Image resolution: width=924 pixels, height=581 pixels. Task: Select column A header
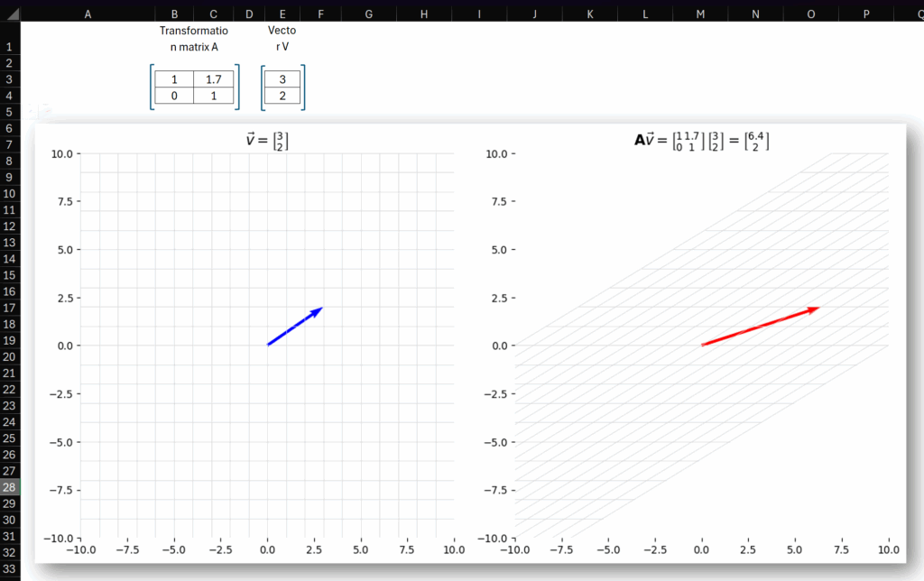click(88, 14)
